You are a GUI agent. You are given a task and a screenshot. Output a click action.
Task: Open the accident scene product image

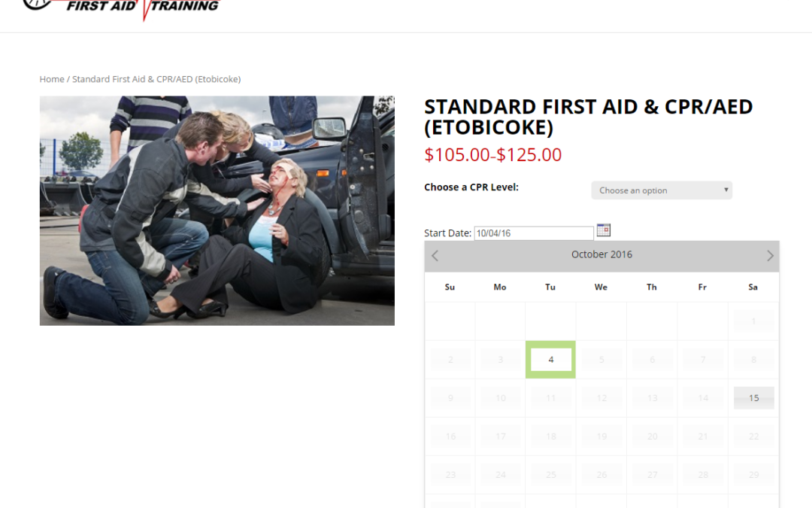click(x=217, y=211)
